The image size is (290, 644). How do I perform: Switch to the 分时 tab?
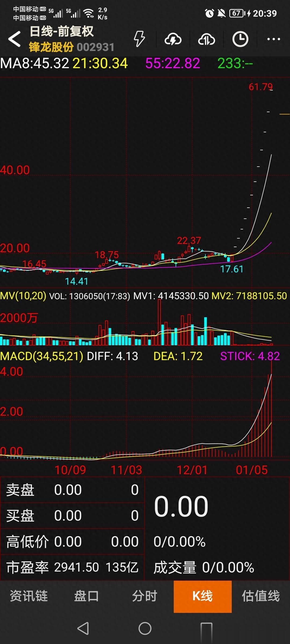coord(144,596)
